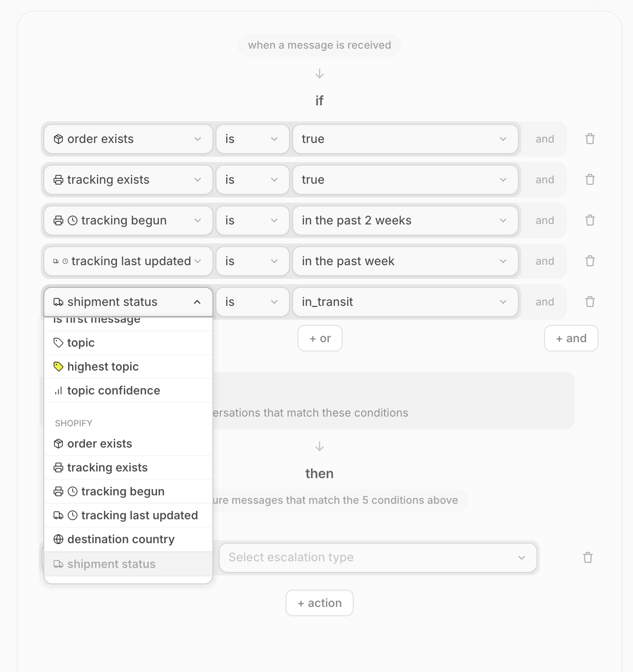Click the yellow highest topic tag icon
The image size is (633, 672).
coord(58,367)
